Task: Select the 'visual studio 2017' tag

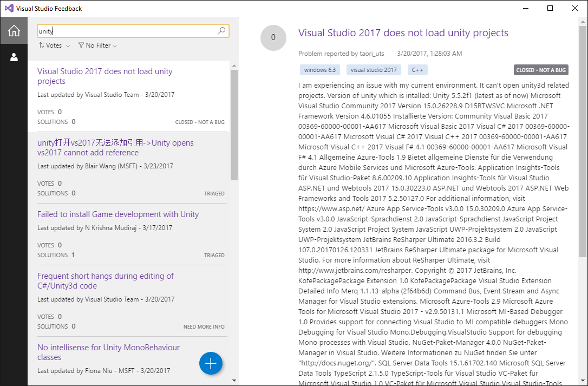Action: pos(374,70)
